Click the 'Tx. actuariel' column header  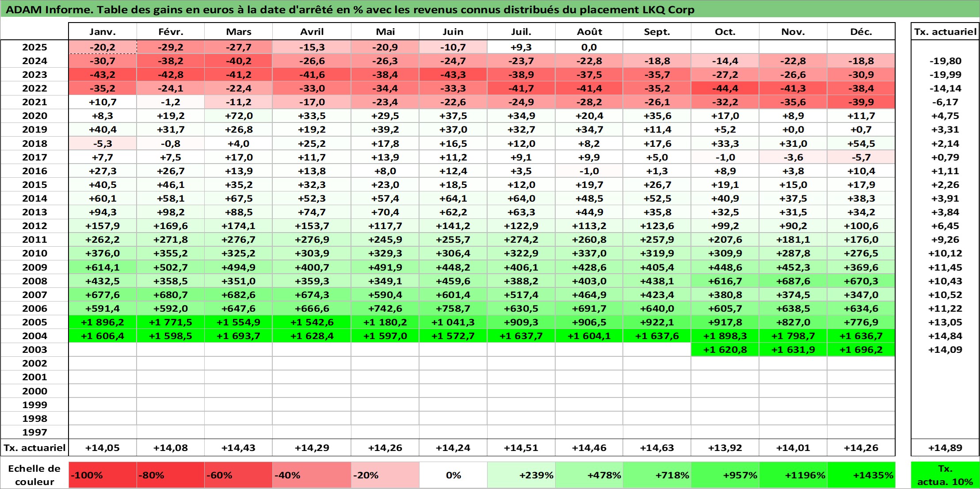click(x=945, y=31)
